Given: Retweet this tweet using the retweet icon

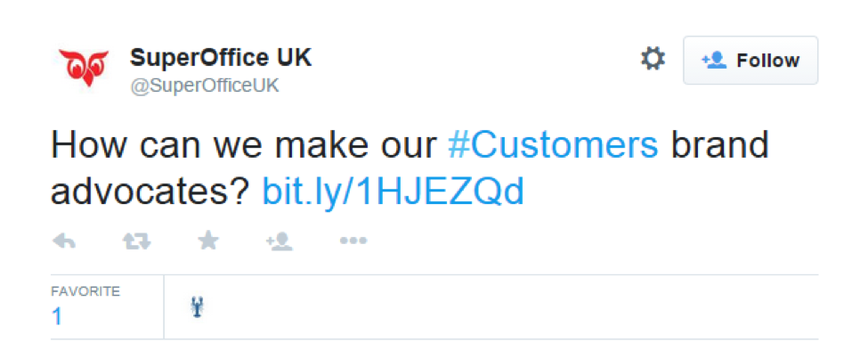Looking at the screenshot, I should click(136, 241).
